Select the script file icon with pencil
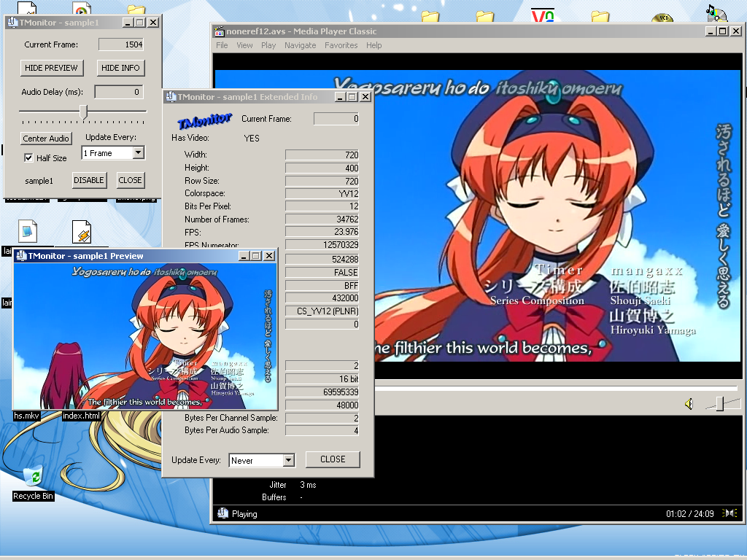The image size is (747, 560). coord(82,232)
